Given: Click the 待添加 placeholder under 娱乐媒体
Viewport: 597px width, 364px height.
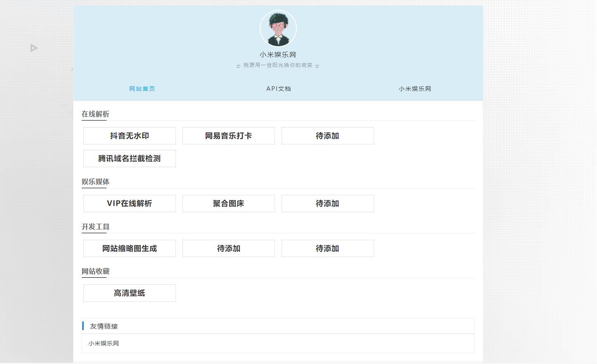Looking at the screenshot, I should click(x=327, y=203).
